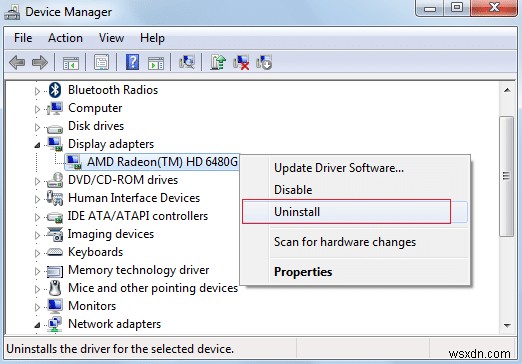Open the Help menu

coord(152,38)
